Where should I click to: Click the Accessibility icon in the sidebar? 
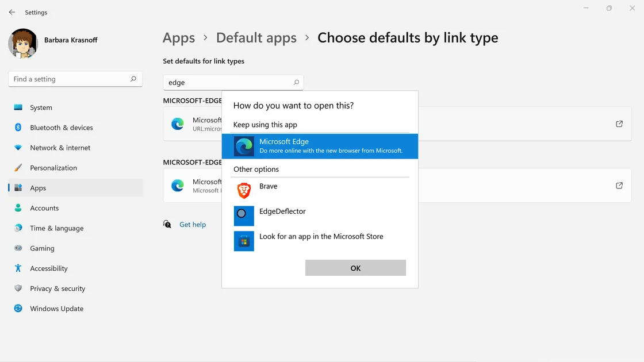pyautogui.click(x=18, y=268)
